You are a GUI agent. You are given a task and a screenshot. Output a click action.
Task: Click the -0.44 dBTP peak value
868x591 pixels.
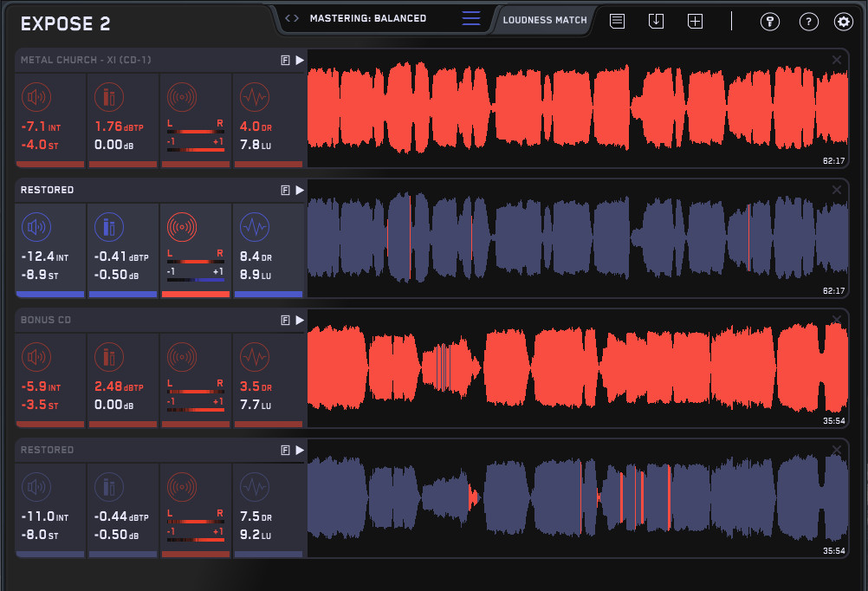click(x=121, y=516)
